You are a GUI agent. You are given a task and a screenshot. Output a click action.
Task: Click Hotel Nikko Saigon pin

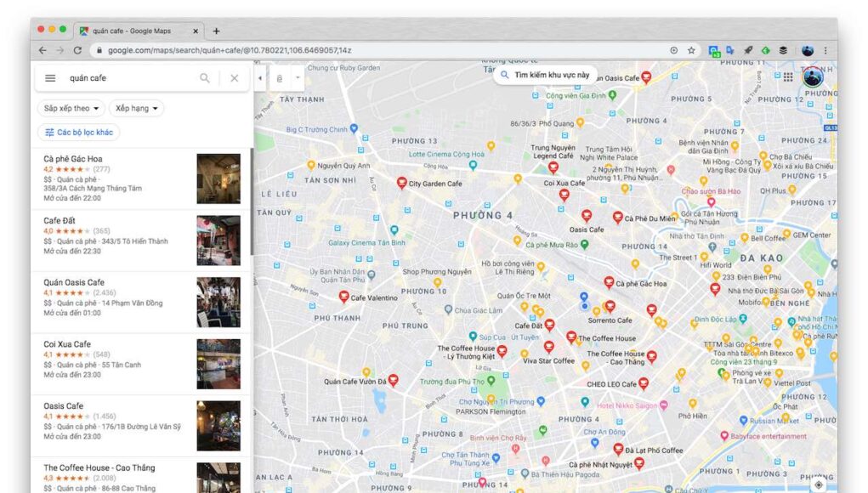point(664,405)
